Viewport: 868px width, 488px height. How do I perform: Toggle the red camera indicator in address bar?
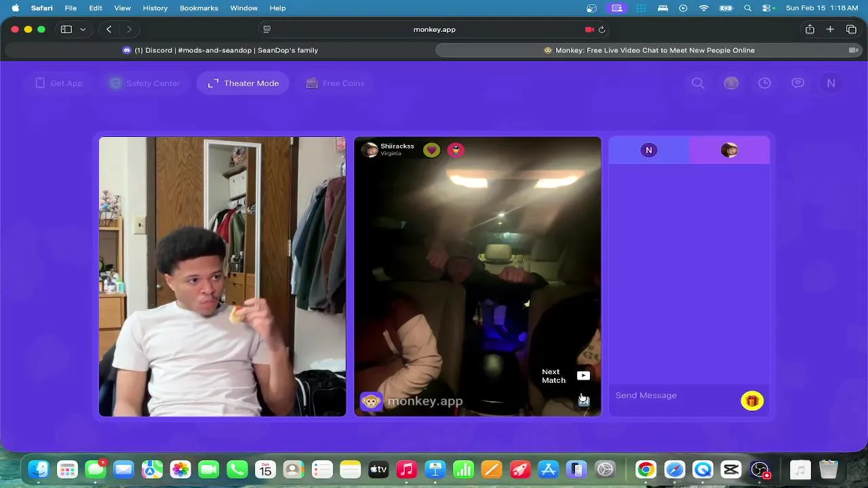tap(589, 30)
